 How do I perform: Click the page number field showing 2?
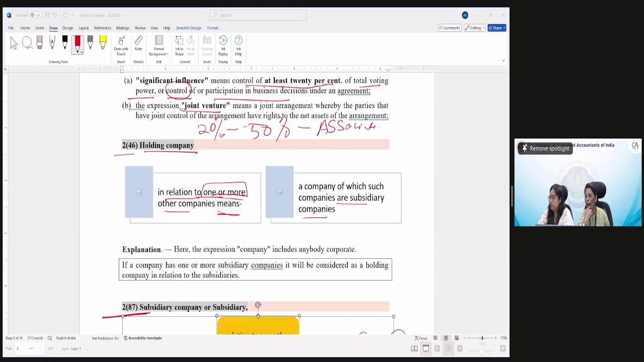tap(17, 348)
